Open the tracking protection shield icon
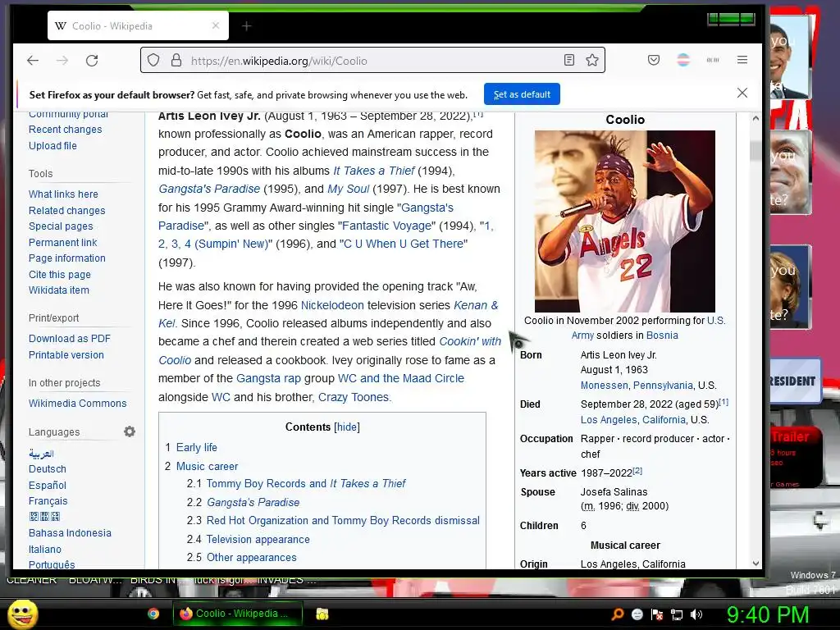 (153, 60)
